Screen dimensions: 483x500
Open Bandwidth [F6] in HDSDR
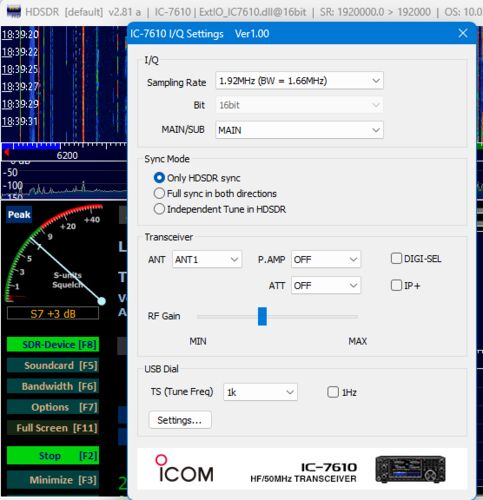point(53,386)
